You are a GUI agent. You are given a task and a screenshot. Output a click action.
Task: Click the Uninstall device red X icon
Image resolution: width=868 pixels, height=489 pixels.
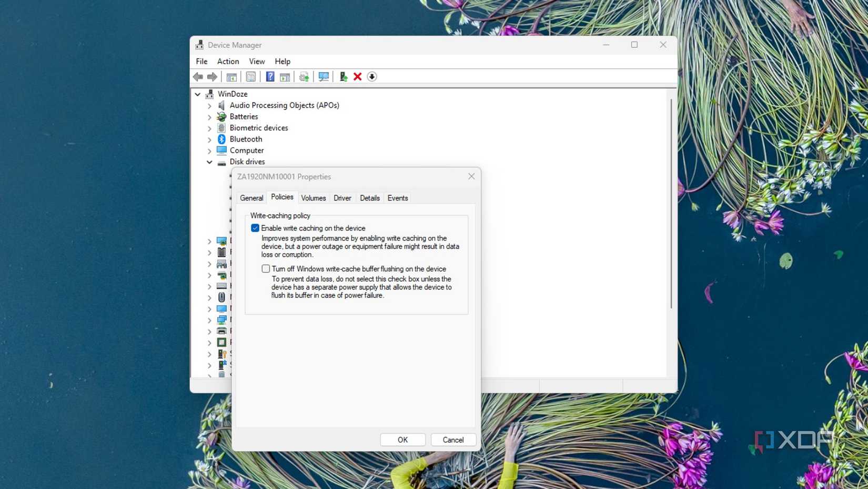tap(357, 76)
